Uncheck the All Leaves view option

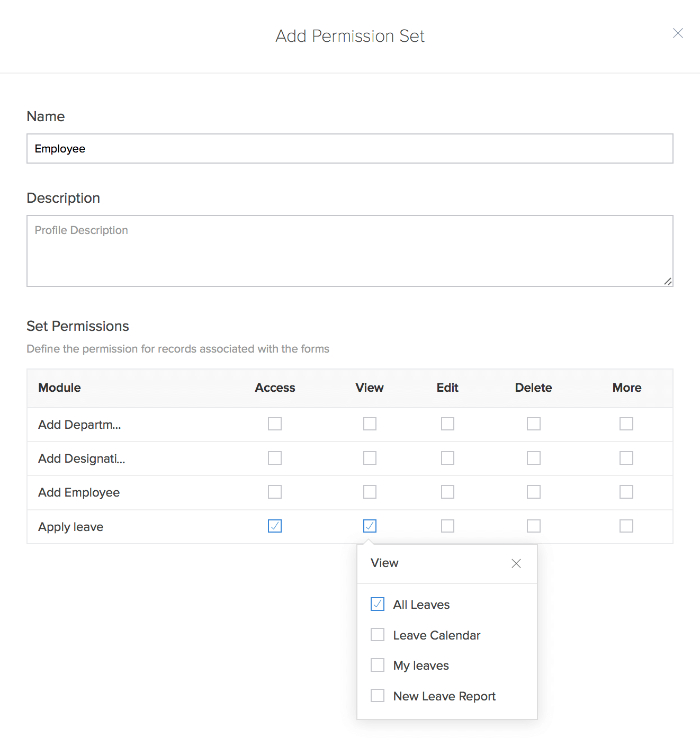tap(378, 604)
